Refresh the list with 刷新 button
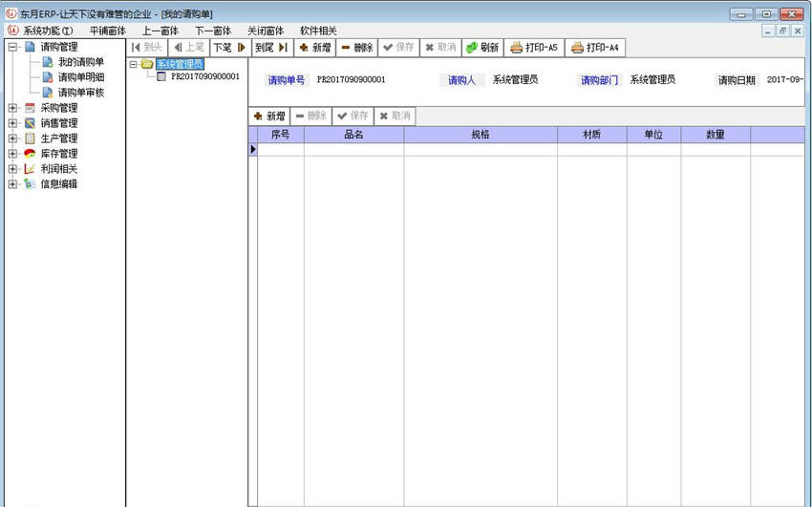Screen dimensions: 812x507 482,48
